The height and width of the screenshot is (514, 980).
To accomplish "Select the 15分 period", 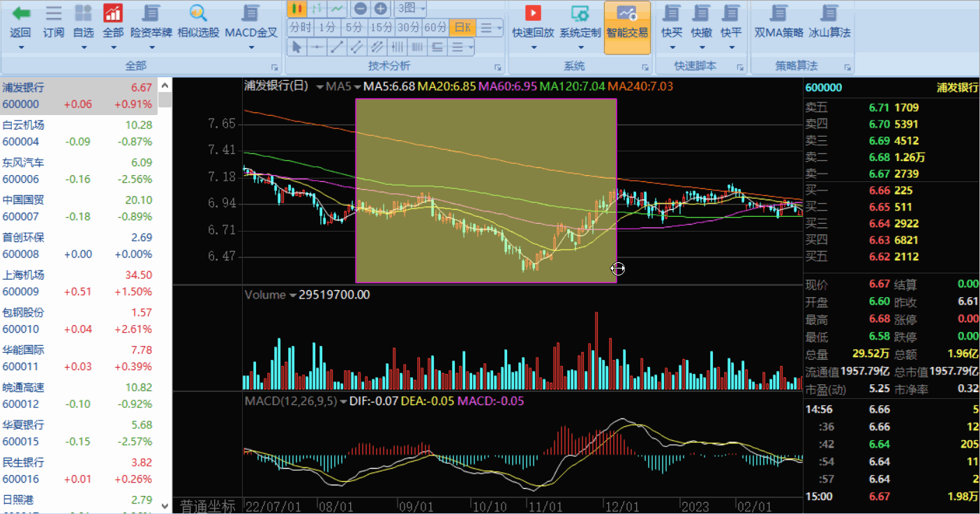I will [382, 27].
